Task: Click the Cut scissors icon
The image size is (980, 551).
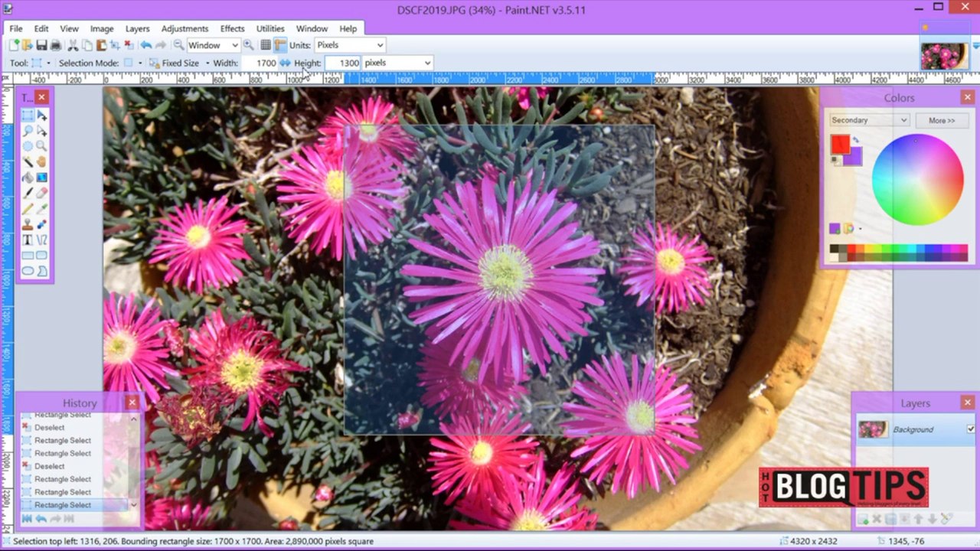Action: coord(73,45)
